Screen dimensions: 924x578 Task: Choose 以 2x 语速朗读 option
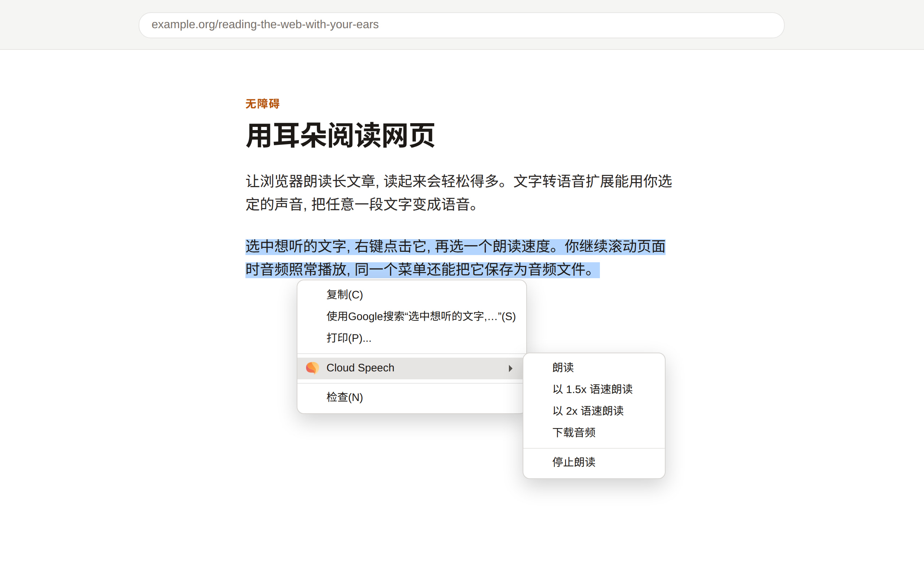(594, 411)
